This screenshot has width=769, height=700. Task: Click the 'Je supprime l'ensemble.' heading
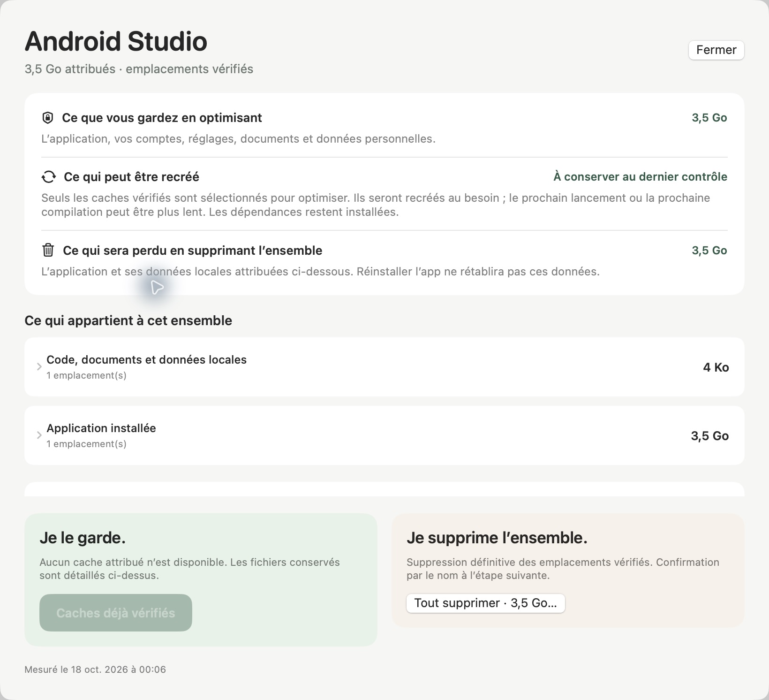tap(497, 538)
